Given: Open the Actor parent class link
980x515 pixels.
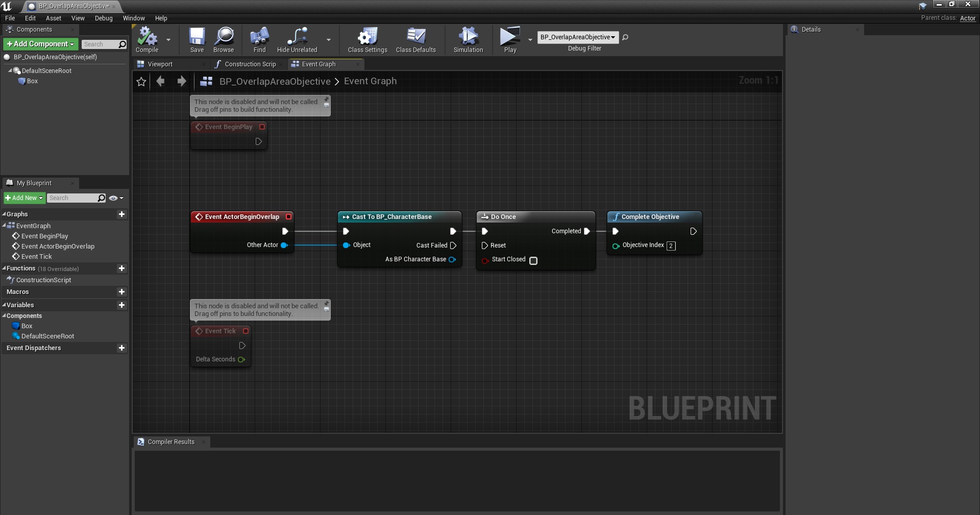Looking at the screenshot, I should click(967, 18).
